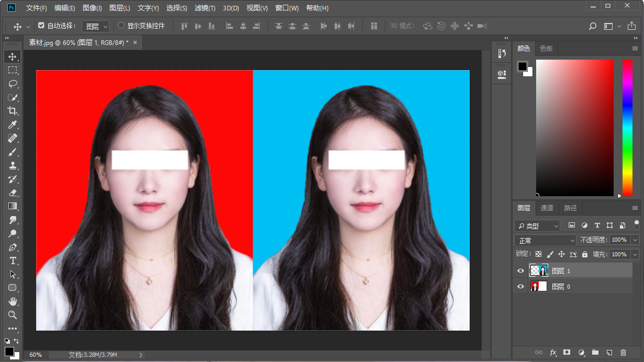Enable 显示变换控件 checkbox
644x362 pixels.
click(x=121, y=26)
